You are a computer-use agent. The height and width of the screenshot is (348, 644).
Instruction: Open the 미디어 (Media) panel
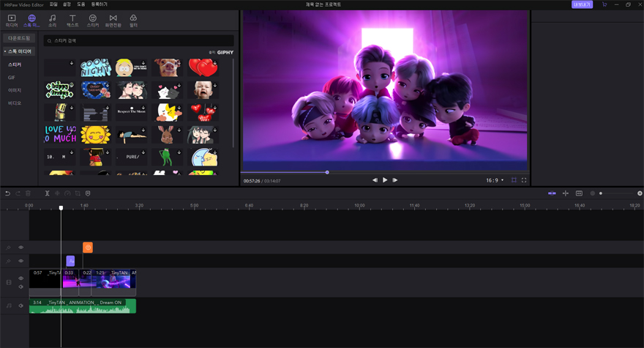pos(12,21)
